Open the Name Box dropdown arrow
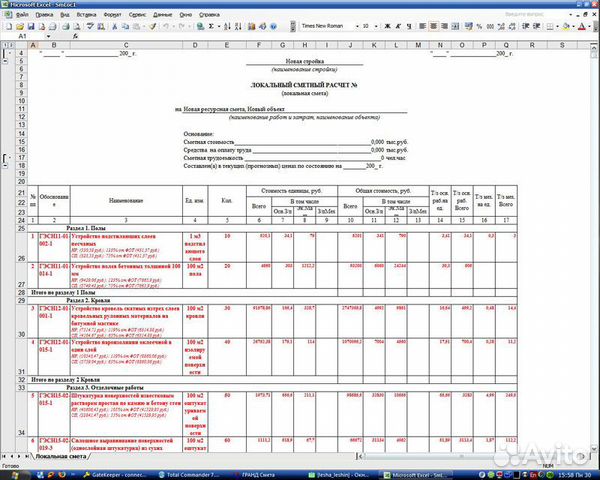Viewport: 600px width, 480px height. pyautogui.click(x=49, y=36)
